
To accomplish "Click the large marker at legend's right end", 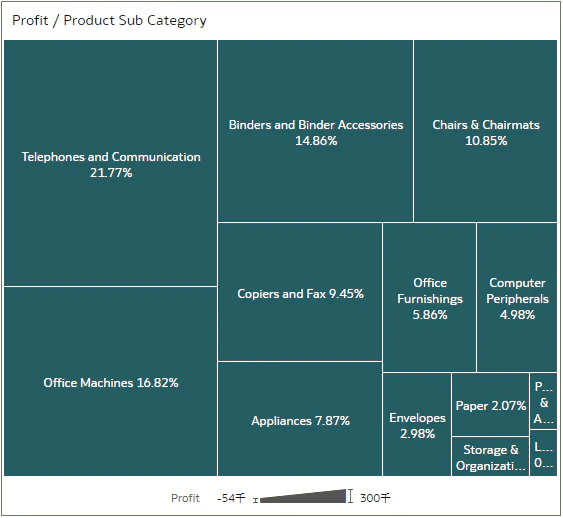I will 350,496.
